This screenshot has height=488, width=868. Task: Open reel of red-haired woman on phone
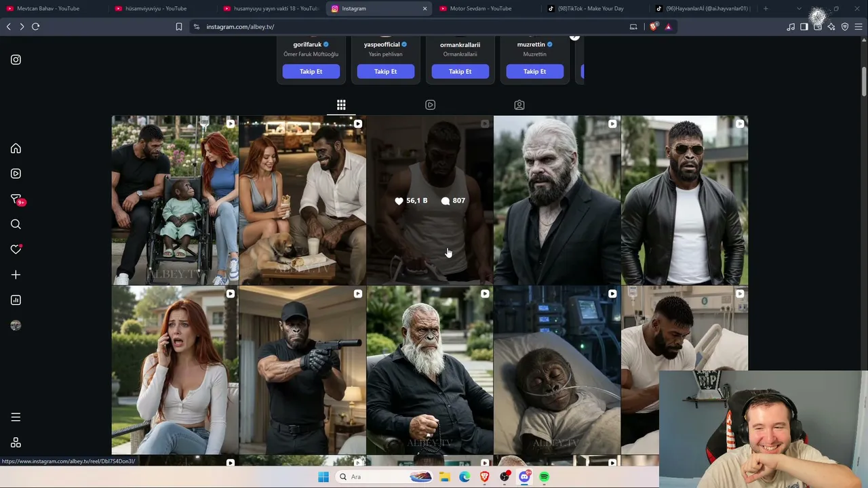(175, 370)
